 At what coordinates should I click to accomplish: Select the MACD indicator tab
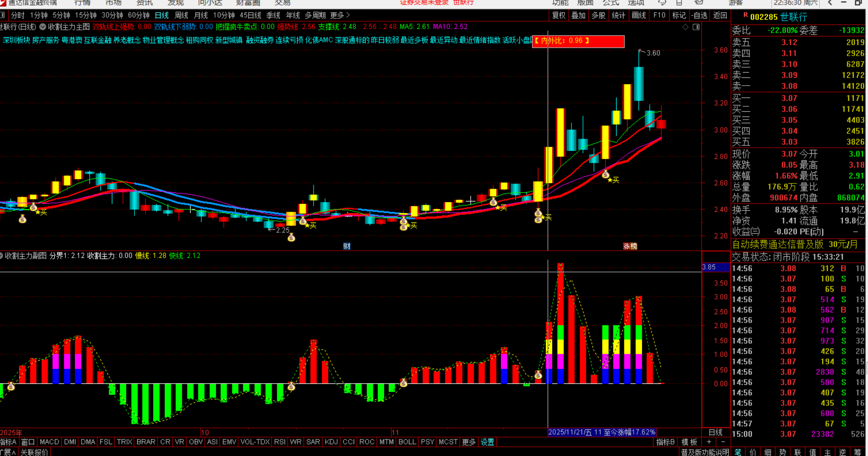[x=49, y=442]
